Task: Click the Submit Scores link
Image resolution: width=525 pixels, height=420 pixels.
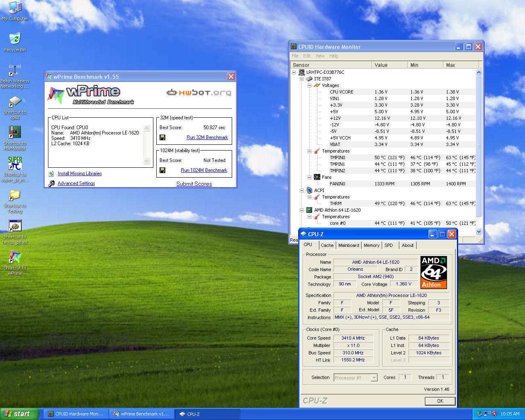Action: (194, 184)
